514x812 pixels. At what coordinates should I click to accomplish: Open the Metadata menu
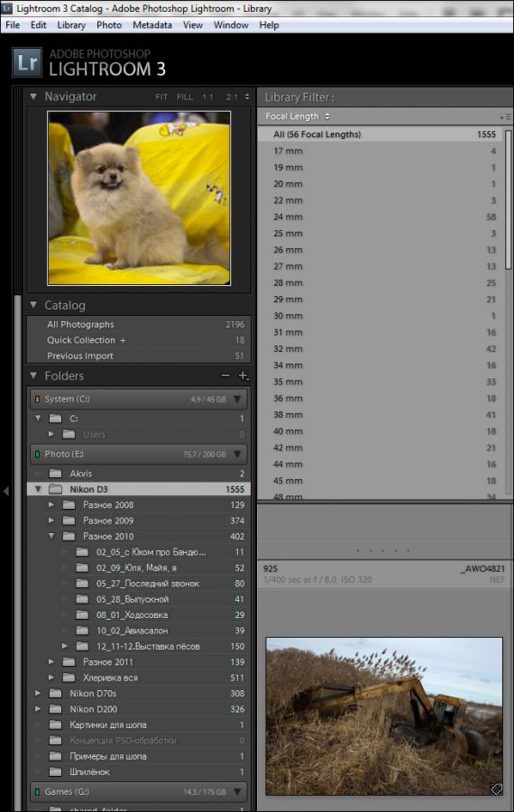152,25
